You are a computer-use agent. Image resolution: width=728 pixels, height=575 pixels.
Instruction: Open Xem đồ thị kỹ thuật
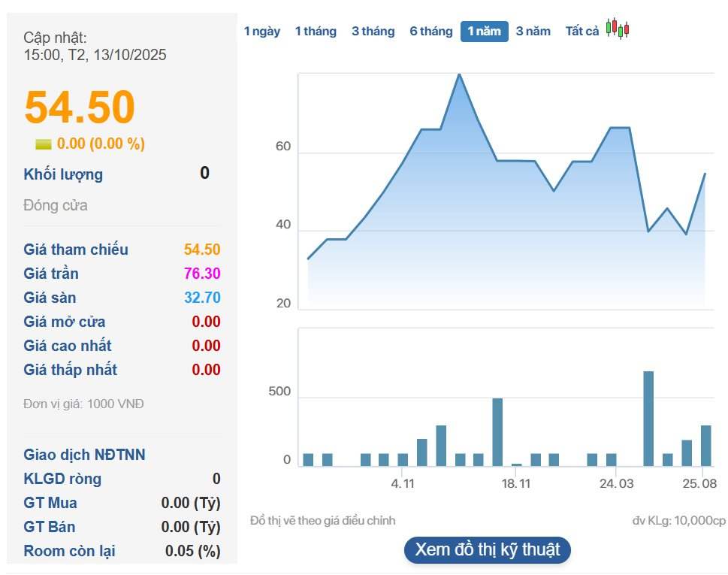pos(488,549)
